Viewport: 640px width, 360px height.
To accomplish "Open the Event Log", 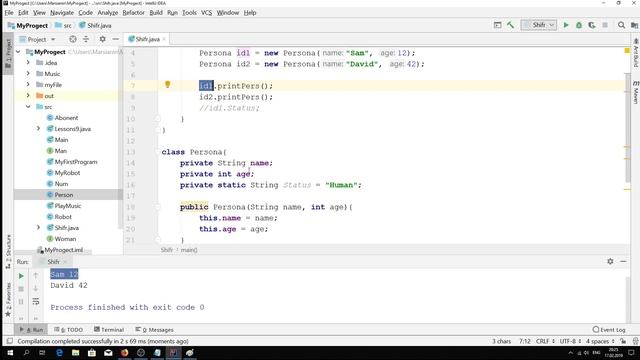I will tap(609, 329).
